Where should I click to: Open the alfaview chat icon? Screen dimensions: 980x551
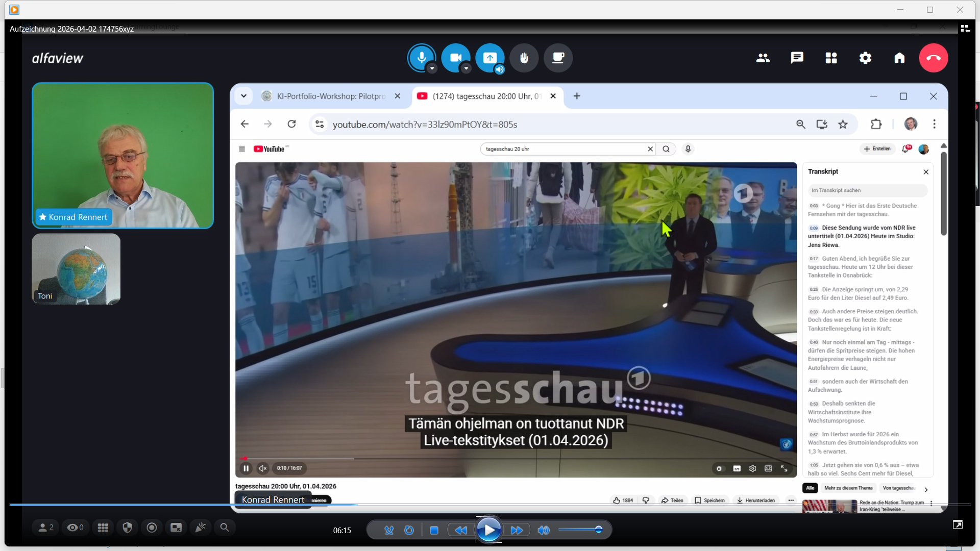pos(797,58)
